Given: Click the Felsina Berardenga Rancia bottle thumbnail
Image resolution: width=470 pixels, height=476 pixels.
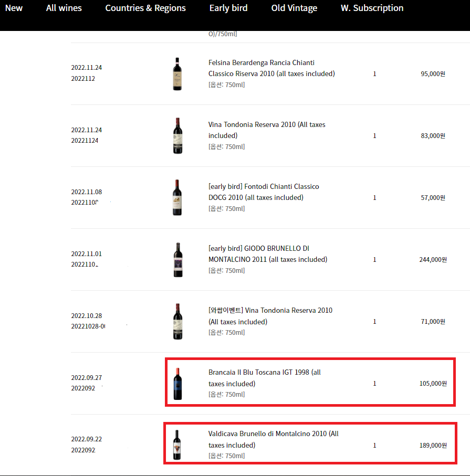Looking at the screenshot, I should (177, 74).
